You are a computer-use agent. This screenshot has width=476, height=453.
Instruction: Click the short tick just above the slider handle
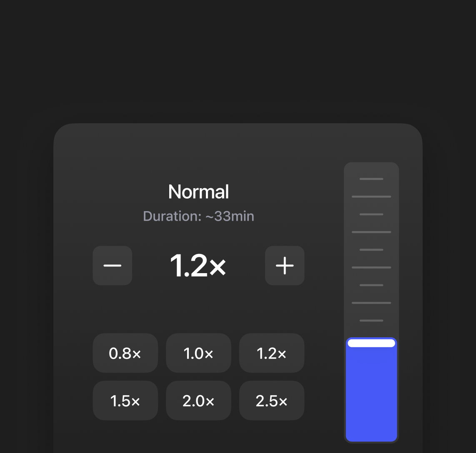click(x=371, y=321)
